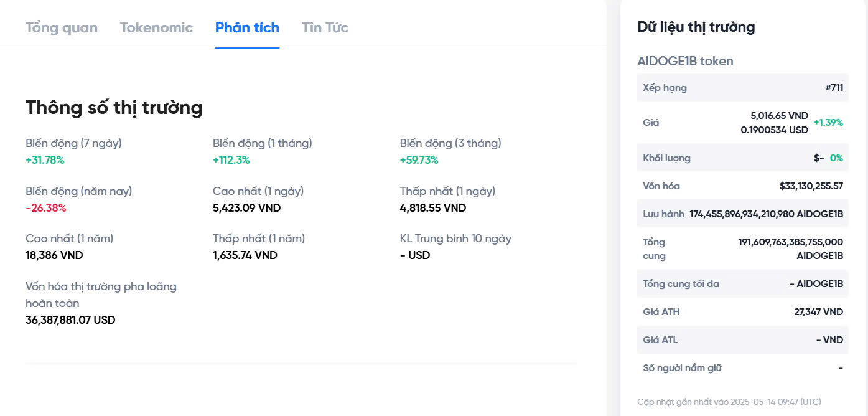Switch to the Tổng quan tab
The width and height of the screenshot is (868, 416).
click(x=60, y=27)
